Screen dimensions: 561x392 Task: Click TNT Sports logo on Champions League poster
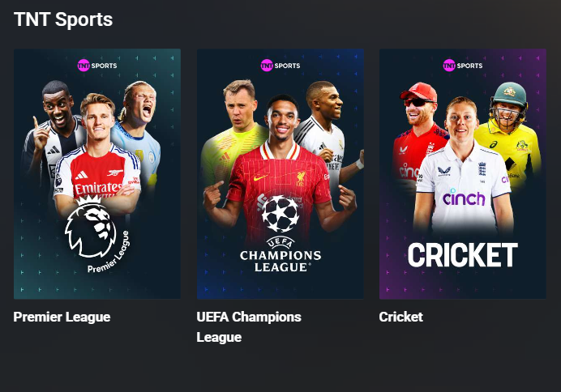(x=280, y=66)
